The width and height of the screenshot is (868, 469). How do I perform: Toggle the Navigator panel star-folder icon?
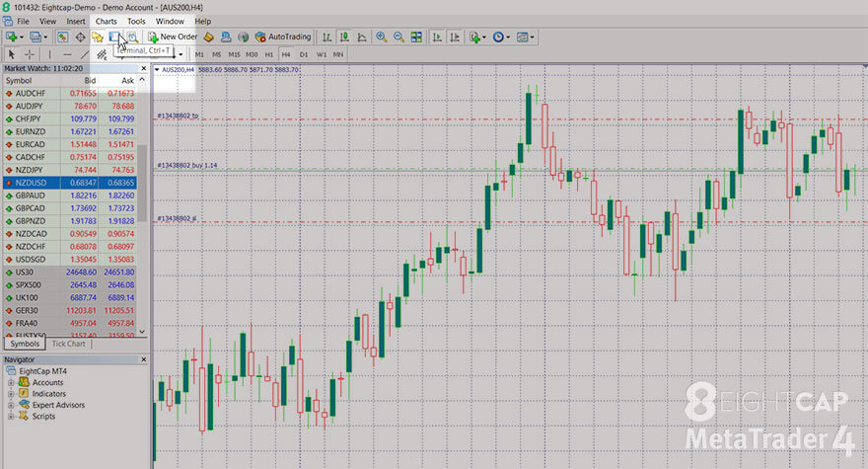pyautogui.click(x=98, y=38)
